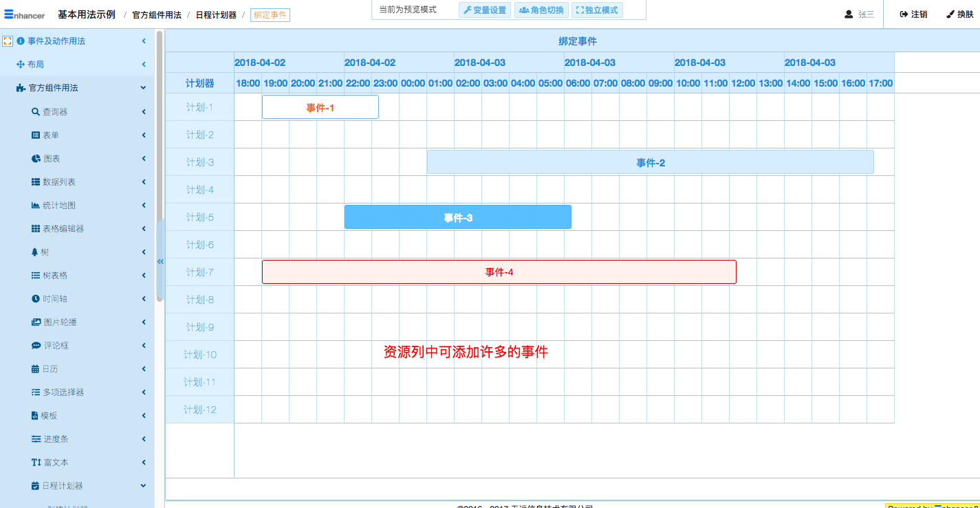
Task: Toggle 独立模式 standalone mode
Action: click(597, 10)
